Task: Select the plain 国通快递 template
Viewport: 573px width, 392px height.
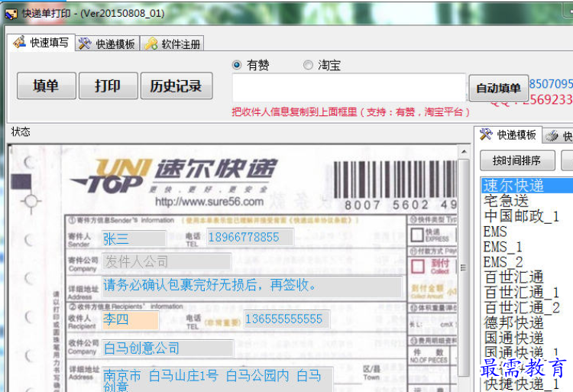Action: click(x=527, y=339)
